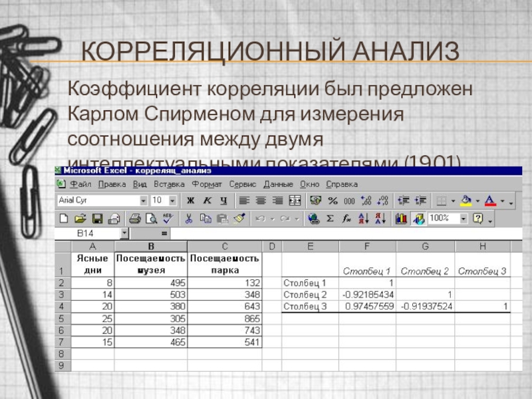Screen dimensions: 532x399
Task: Open the Файл menu
Action: [x=80, y=184]
